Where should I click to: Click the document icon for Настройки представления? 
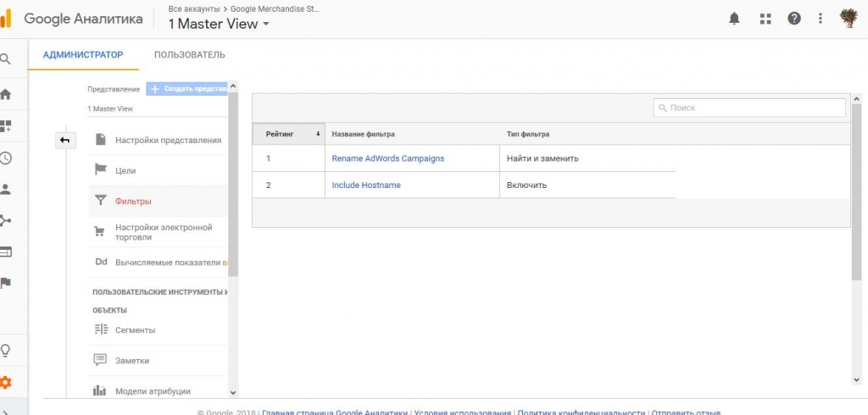[100, 140]
